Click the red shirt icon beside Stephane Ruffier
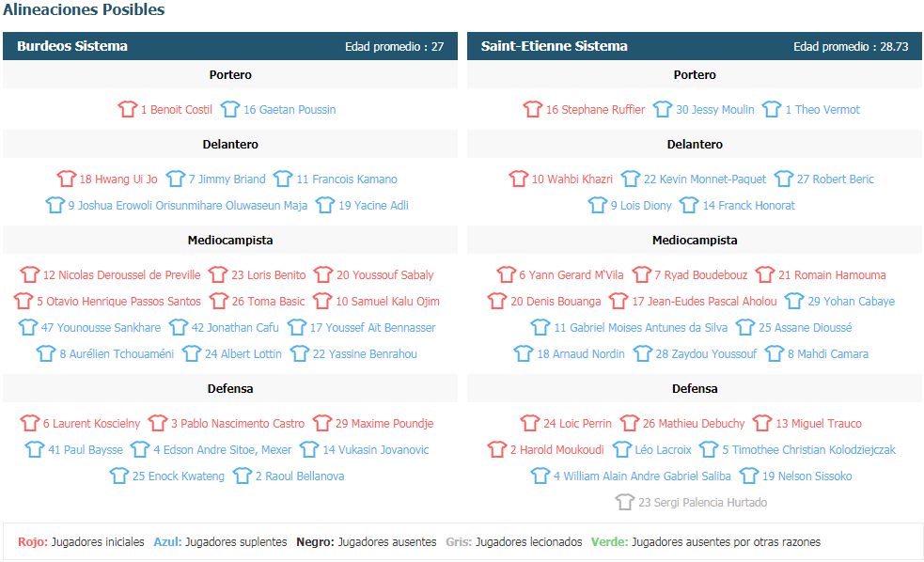This screenshot has height=562, width=924. pyautogui.click(x=533, y=109)
